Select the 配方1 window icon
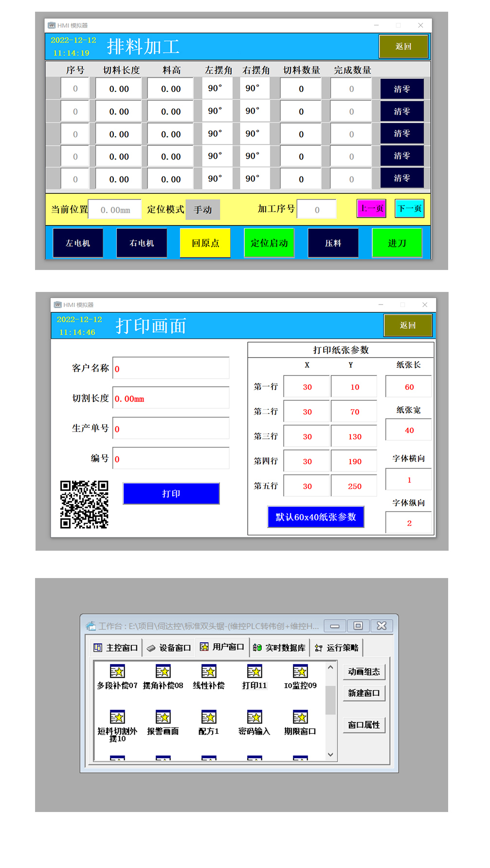Image resolution: width=490 pixels, height=868 pixels. coord(209,718)
